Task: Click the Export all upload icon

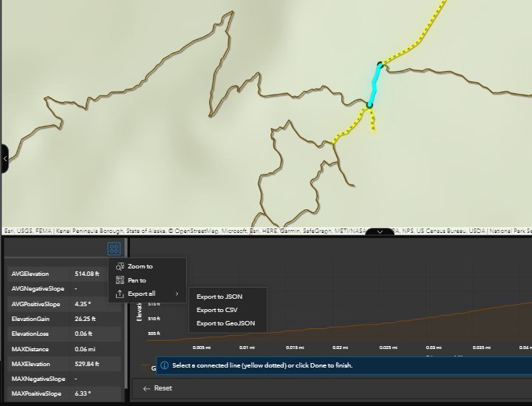Action: pyautogui.click(x=120, y=294)
